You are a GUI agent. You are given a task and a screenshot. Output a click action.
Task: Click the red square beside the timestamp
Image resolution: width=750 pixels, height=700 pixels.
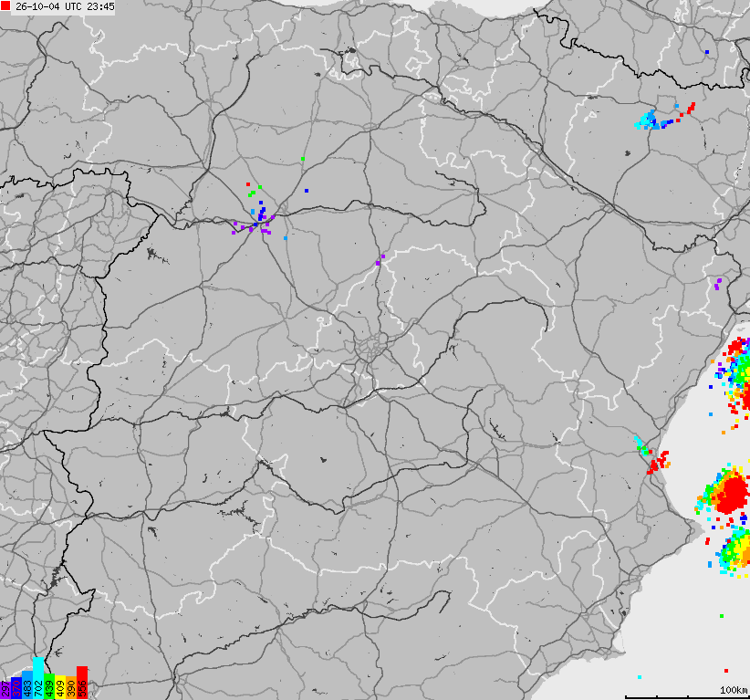[x=5, y=6]
